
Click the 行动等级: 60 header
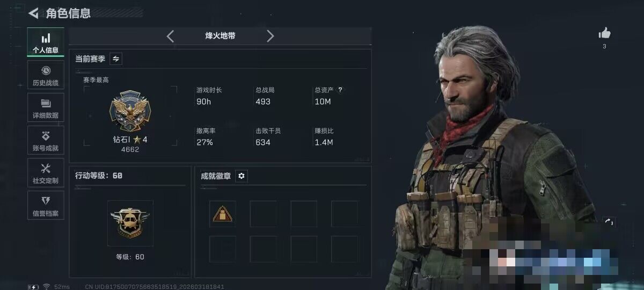tap(99, 176)
